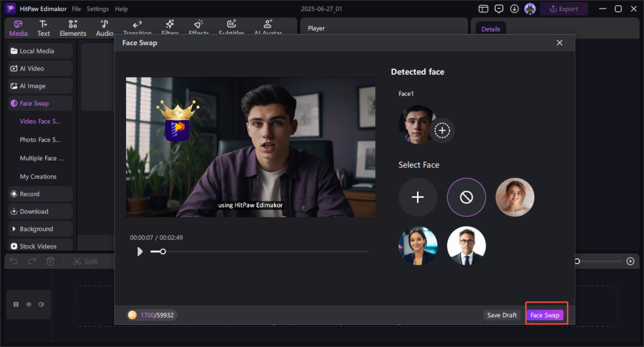
Task: Play the preview video
Action: (140, 251)
